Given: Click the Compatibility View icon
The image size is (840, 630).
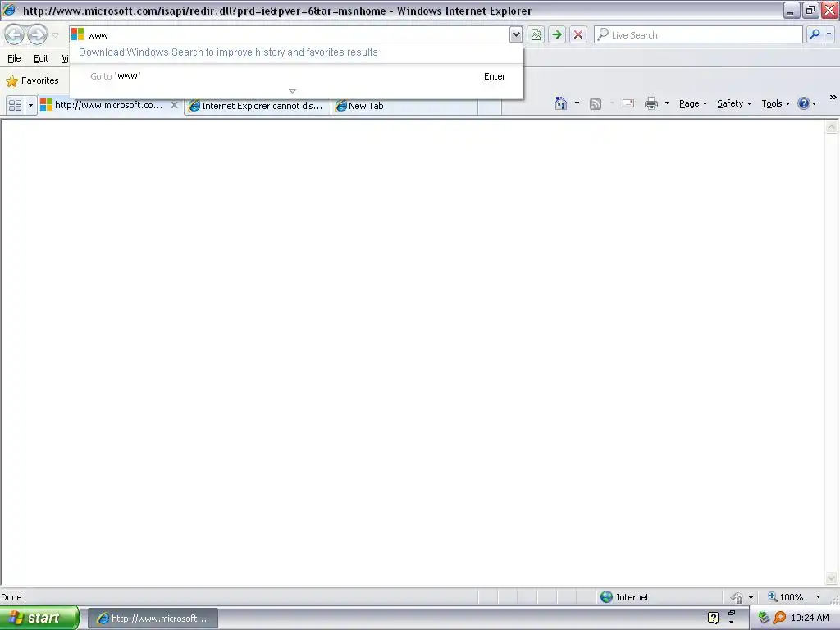Looking at the screenshot, I should 536,34.
